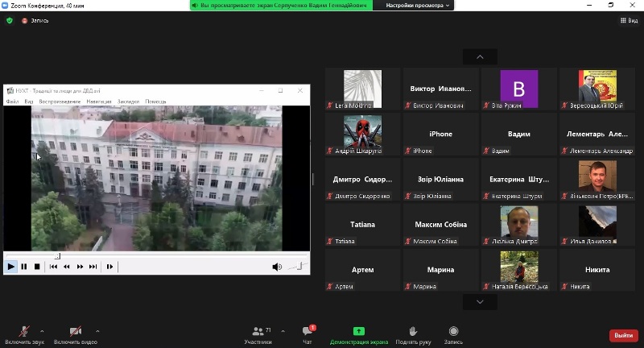Click Поднять руку raise hand button
The width and height of the screenshot is (644, 348).
pos(413,335)
